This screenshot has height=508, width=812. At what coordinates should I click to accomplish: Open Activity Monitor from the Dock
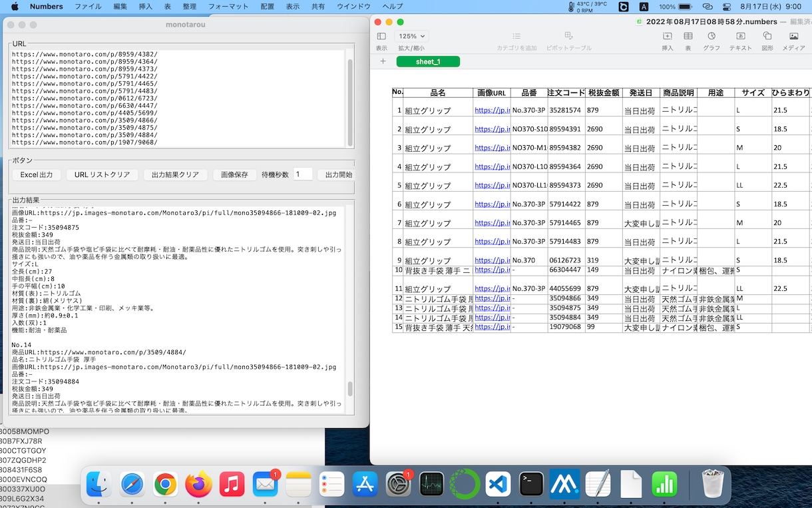tap(431, 485)
